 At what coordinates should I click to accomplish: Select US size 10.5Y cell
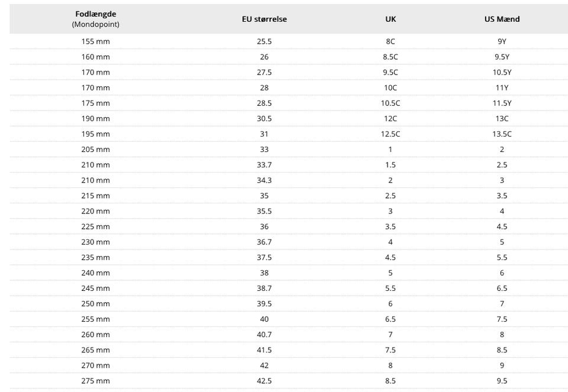(x=502, y=72)
